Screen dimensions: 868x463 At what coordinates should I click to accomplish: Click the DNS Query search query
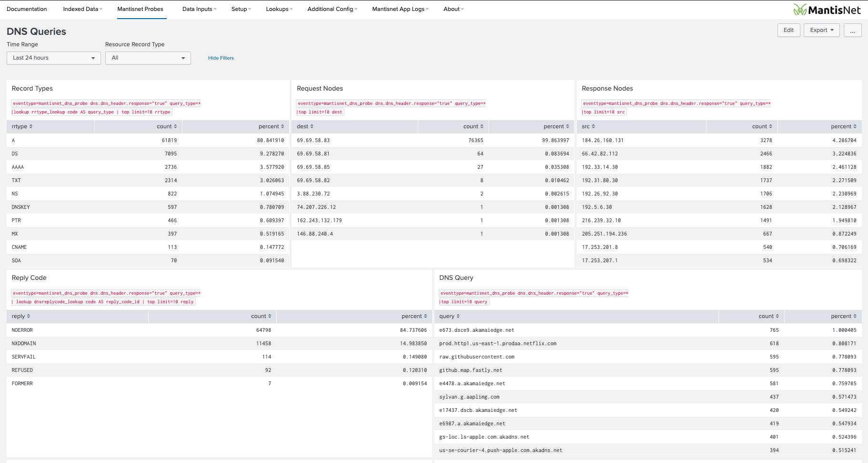534,298
